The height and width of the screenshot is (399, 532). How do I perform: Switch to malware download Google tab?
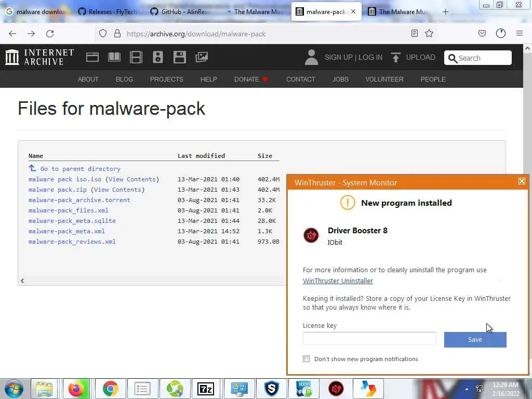[x=36, y=12]
